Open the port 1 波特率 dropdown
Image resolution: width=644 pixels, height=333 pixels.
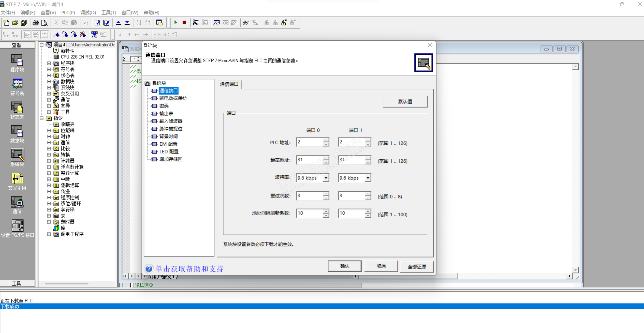[368, 178]
